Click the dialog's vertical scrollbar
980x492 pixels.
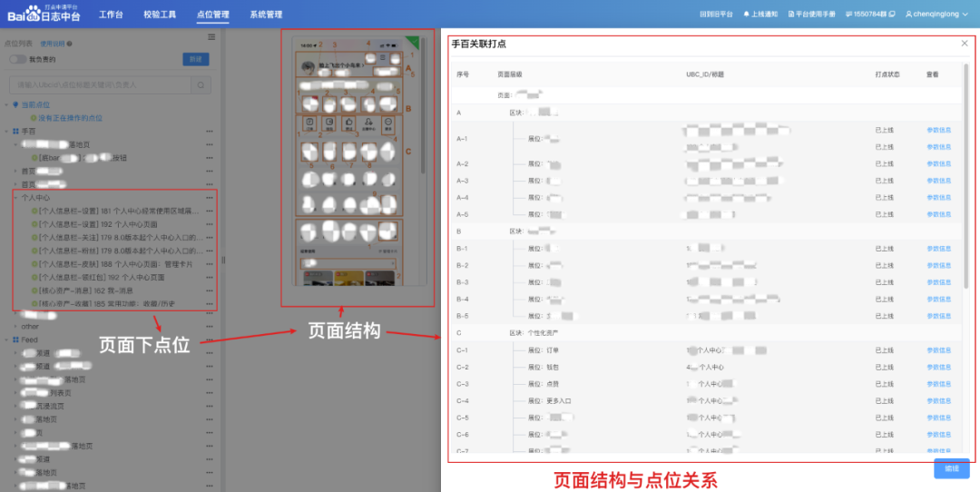click(965, 182)
